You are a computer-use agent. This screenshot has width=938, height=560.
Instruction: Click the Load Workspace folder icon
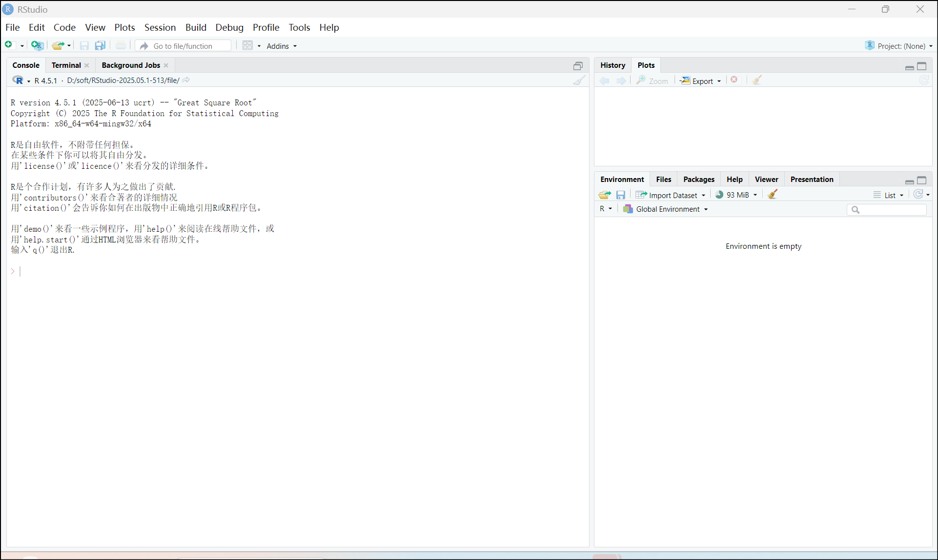click(605, 195)
